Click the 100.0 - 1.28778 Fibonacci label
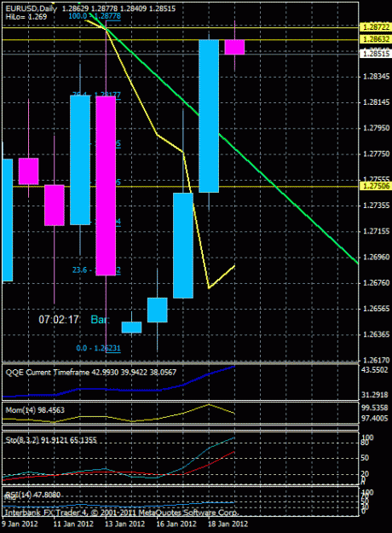Viewport: 392px width, 533px height. pos(95,16)
